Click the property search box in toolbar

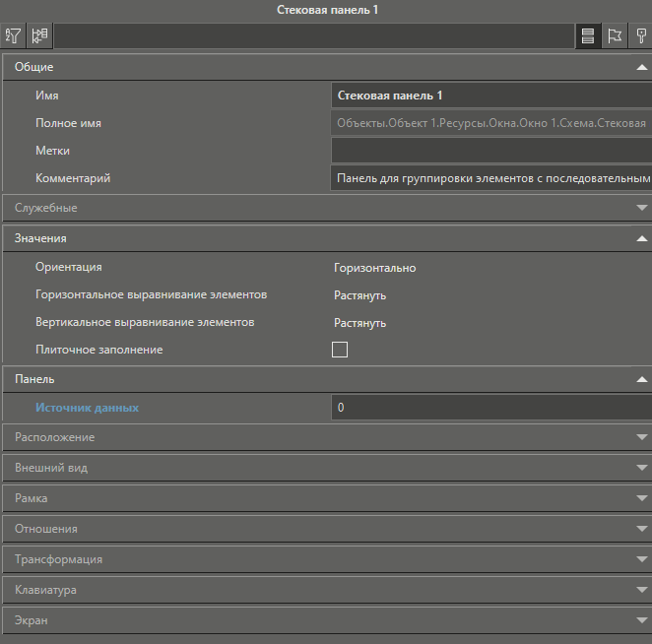click(313, 36)
